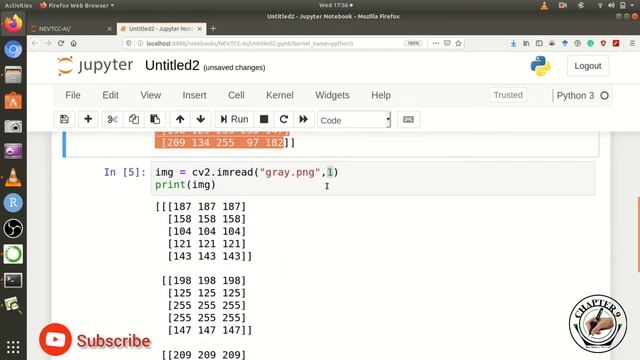The image size is (640, 360).
Task: Close the Untitled2 Jupyter Notebook tab
Action: coord(199,29)
